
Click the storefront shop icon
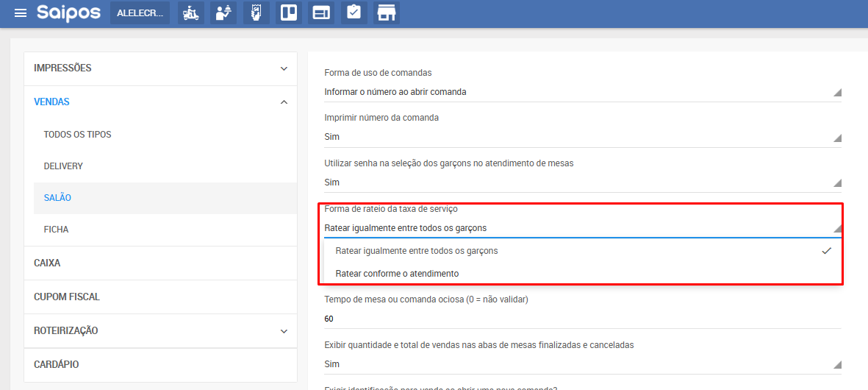pos(386,13)
